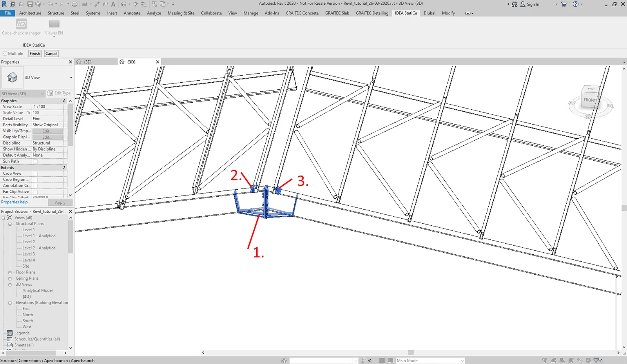Click the Print icon in quick access toolbar

pyautogui.click(x=74, y=4)
